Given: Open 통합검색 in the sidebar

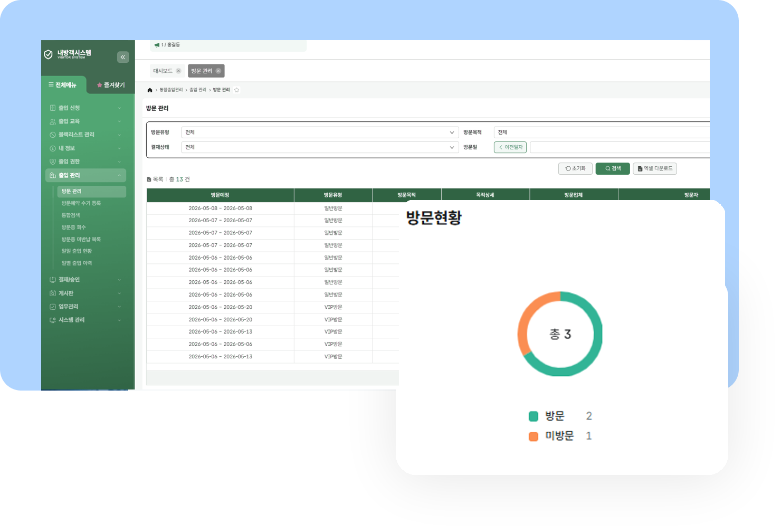Looking at the screenshot, I should coord(71,215).
